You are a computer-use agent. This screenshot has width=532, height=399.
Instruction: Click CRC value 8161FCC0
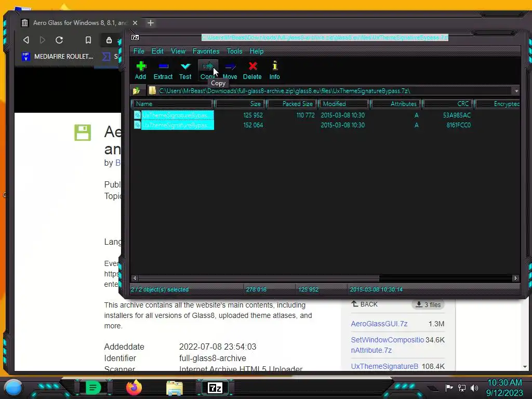tap(458, 125)
